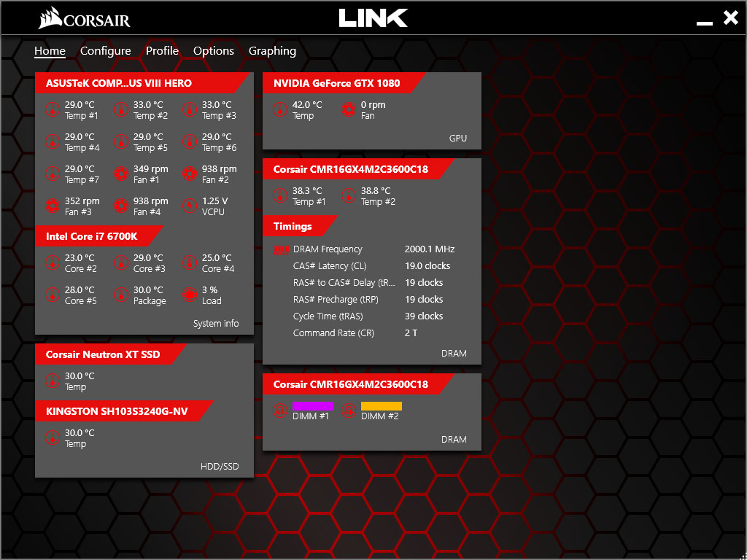Click the 38.8 °C DRAM Temp #2 reading
This screenshot has width=747, height=560.
coord(376,190)
